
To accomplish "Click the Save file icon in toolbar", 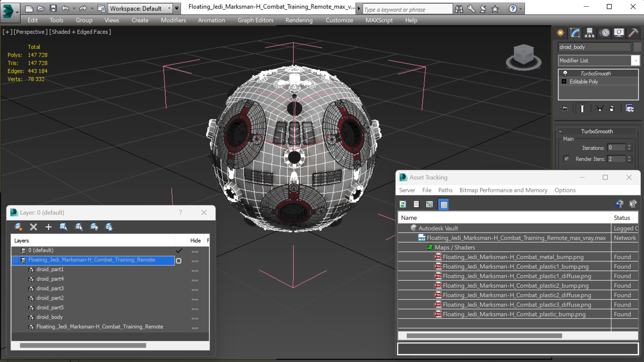I will pyautogui.click(x=53, y=8).
